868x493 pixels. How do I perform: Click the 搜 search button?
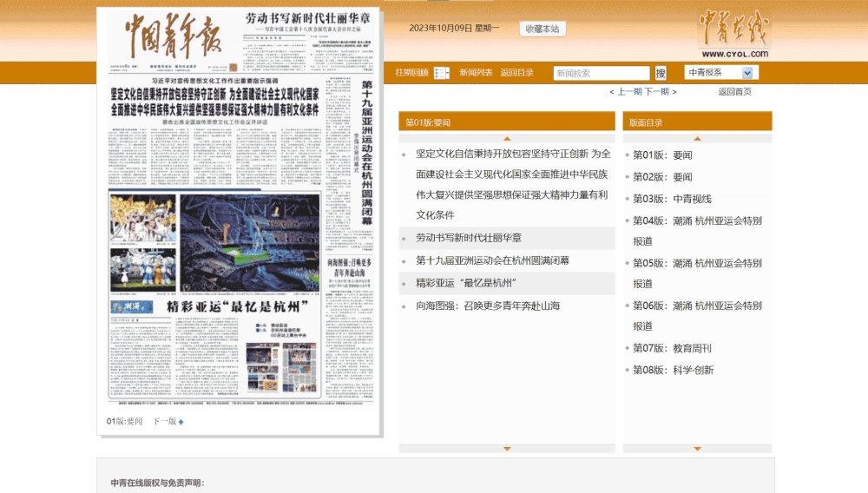(661, 73)
